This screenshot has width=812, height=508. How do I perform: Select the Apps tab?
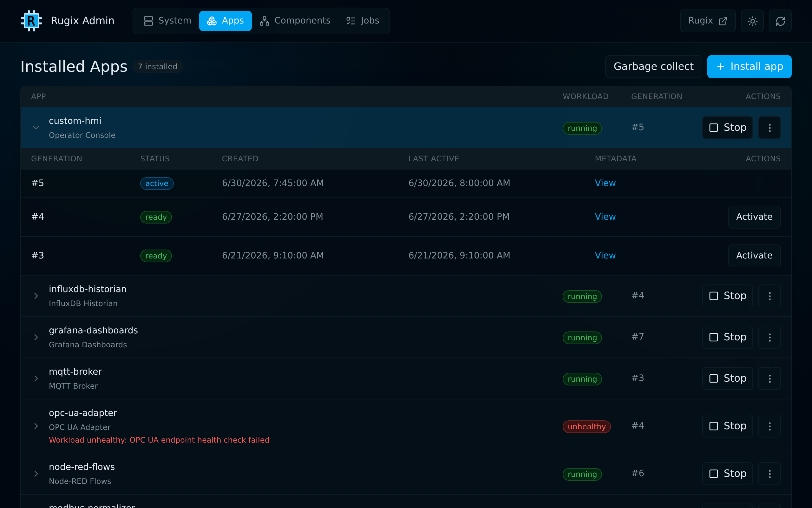pyautogui.click(x=226, y=21)
